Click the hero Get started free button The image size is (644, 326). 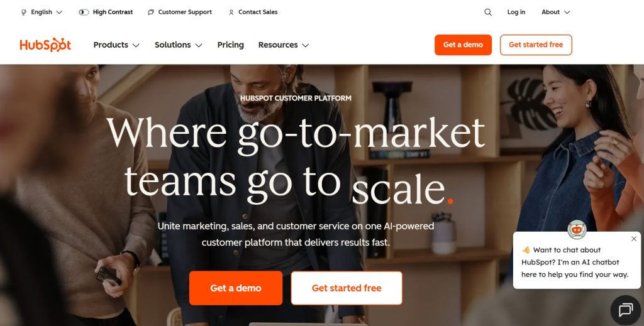click(x=347, y=288)
